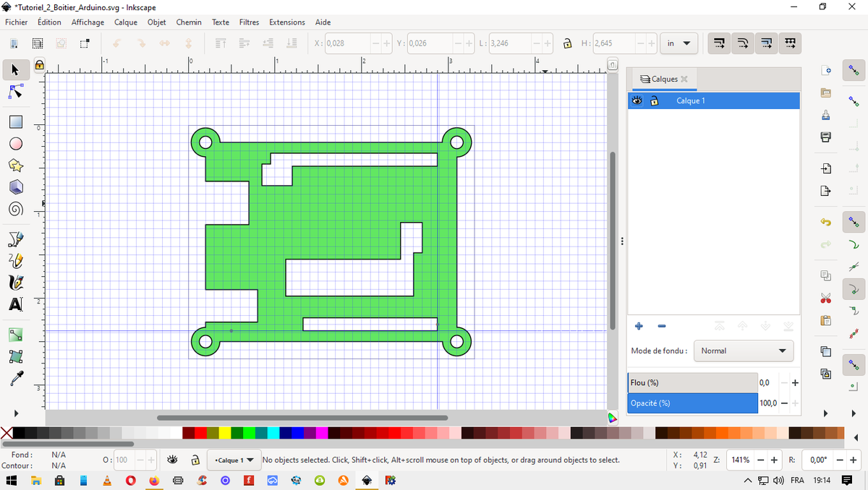868x490 pixels.
Task: Expand hidden tools in left toolbox
Action: coord(15,413)
